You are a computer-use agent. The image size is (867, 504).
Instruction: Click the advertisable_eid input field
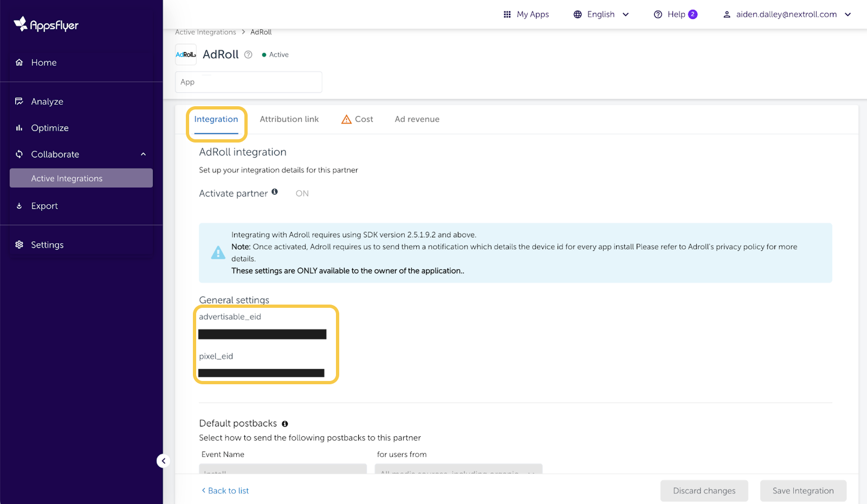pyautogui.click(x=262, y=334)
